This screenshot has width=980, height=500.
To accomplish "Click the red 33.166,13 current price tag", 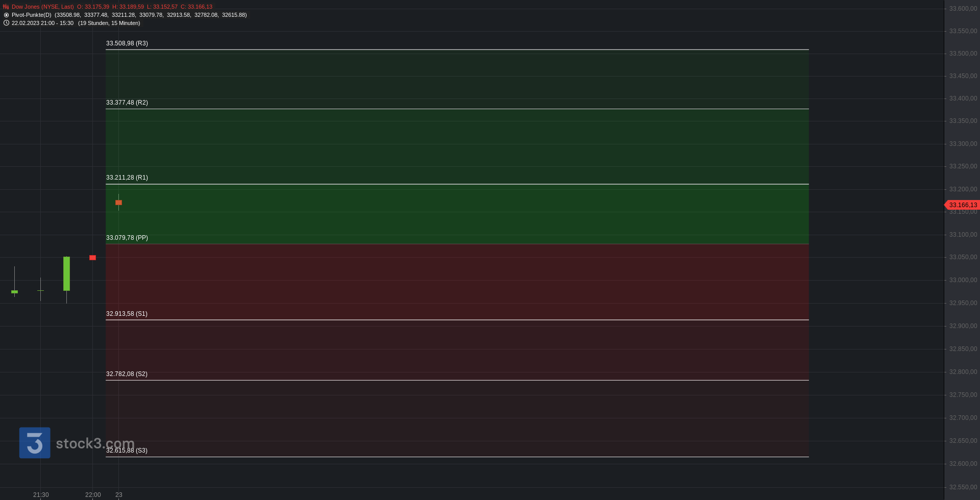I will [963, 205].
